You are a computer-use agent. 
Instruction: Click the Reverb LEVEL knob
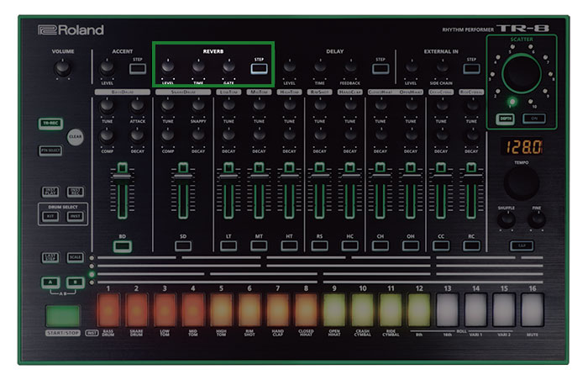(x=168, y=67)
